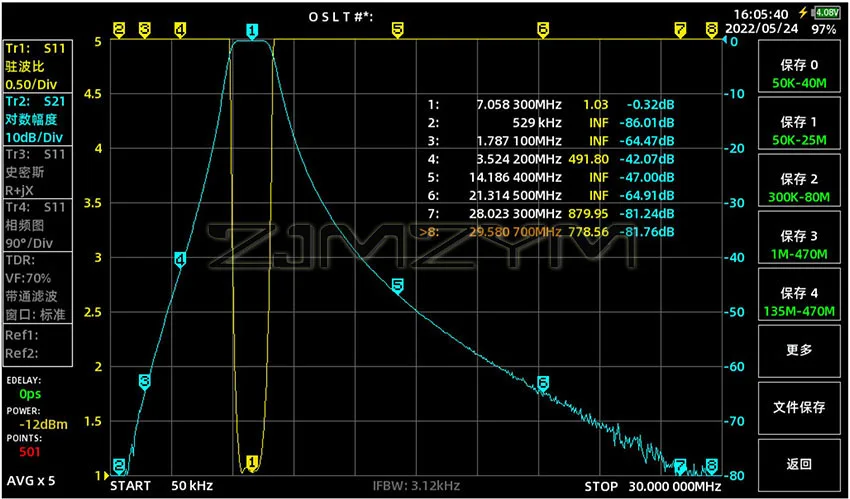850x499 pixels.
Task: Select marker row 6: 21.314 500MHz
Action: (551, 195)
